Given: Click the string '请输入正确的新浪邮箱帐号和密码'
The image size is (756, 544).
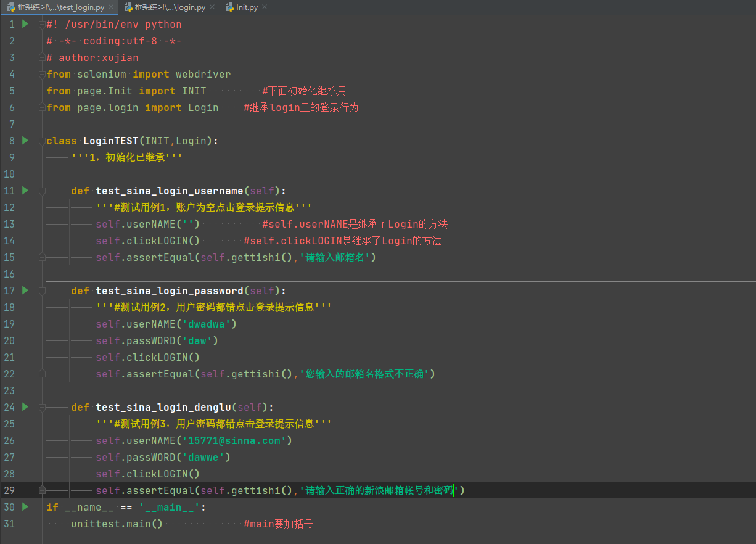Looking at the screenshot, I should click(x=379, y=491).
